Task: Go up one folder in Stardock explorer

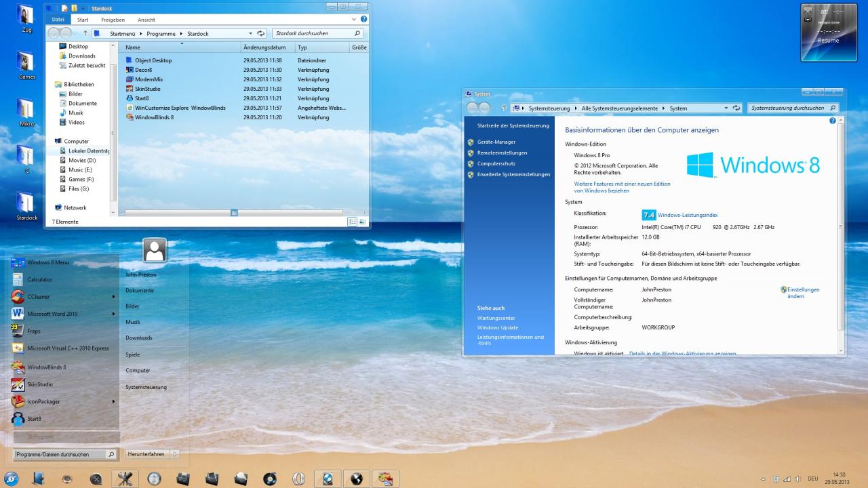Action: (85, 33)
